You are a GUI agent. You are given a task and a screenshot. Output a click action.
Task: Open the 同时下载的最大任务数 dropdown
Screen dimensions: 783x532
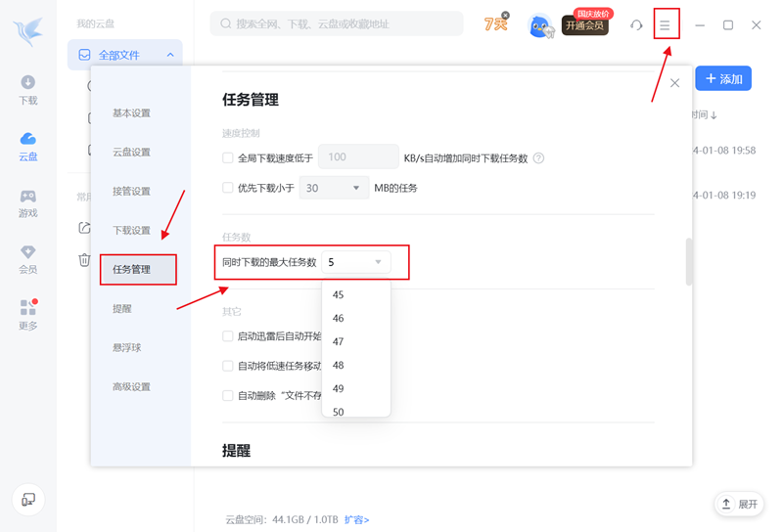pyautogui.click(x=356, y=262)
